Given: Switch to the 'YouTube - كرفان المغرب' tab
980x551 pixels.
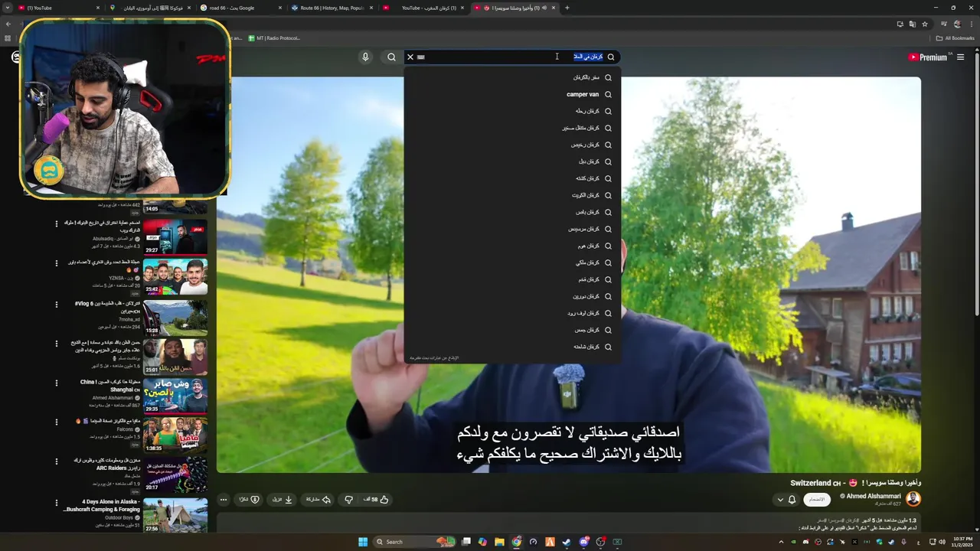Looking at the screenshot, I should (423, 8).
